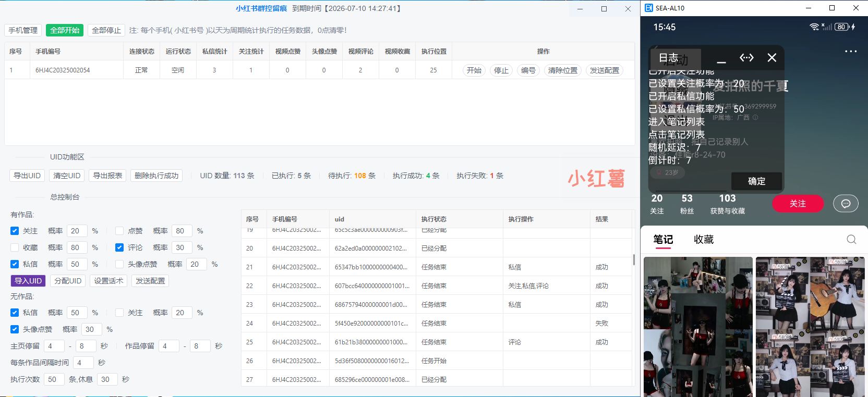Open the first note thumbnail on phone

[x=698, y=327]
